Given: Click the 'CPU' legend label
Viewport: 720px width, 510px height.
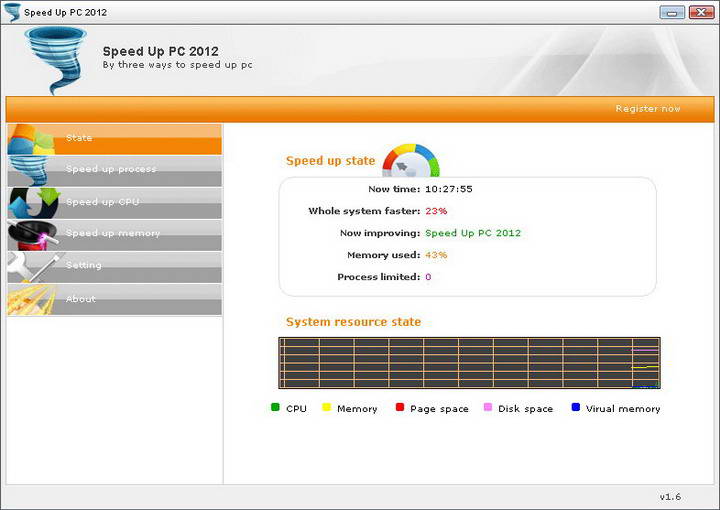Looking at the screenshot, I should (x=296, y=409).
